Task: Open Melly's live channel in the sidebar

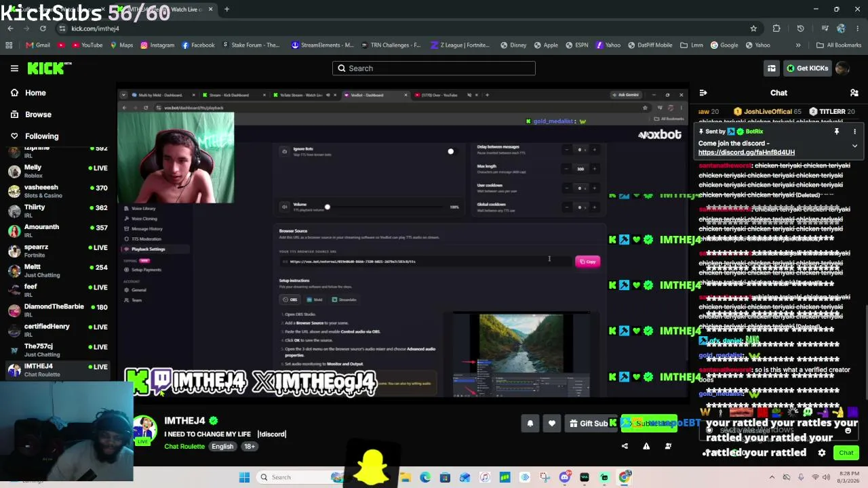Action: [58, 171]
